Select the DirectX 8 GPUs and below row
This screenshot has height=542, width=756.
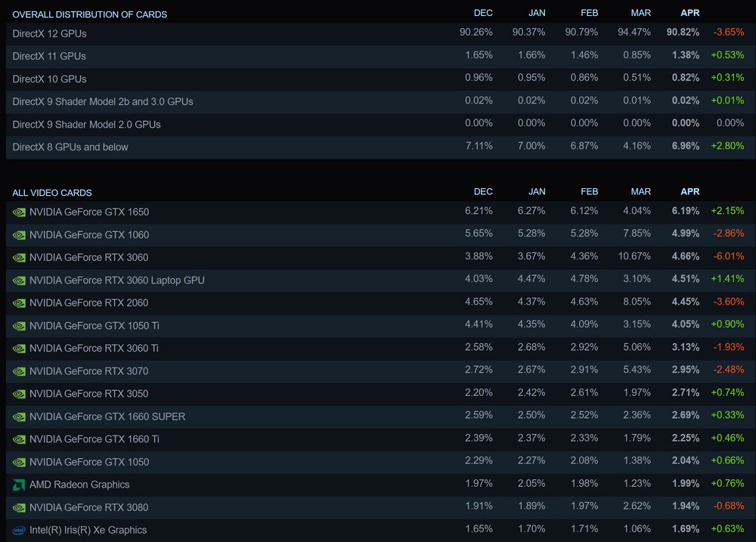381,147
